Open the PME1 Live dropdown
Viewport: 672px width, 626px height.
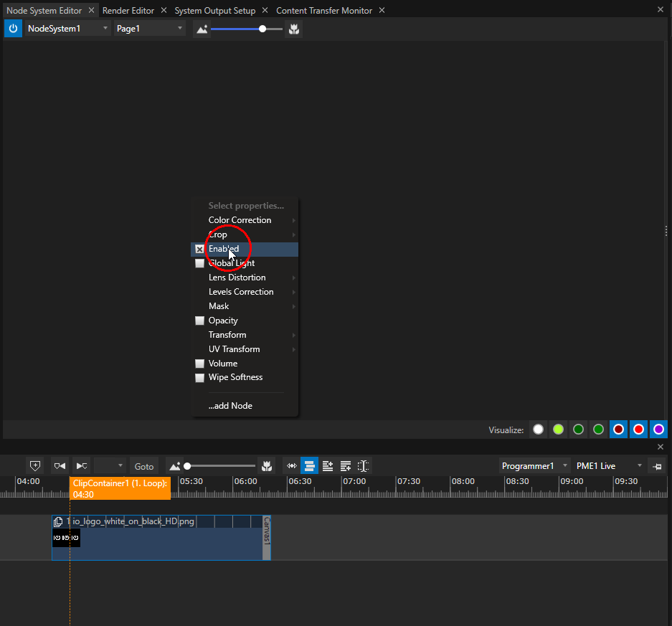pos(610,466)
